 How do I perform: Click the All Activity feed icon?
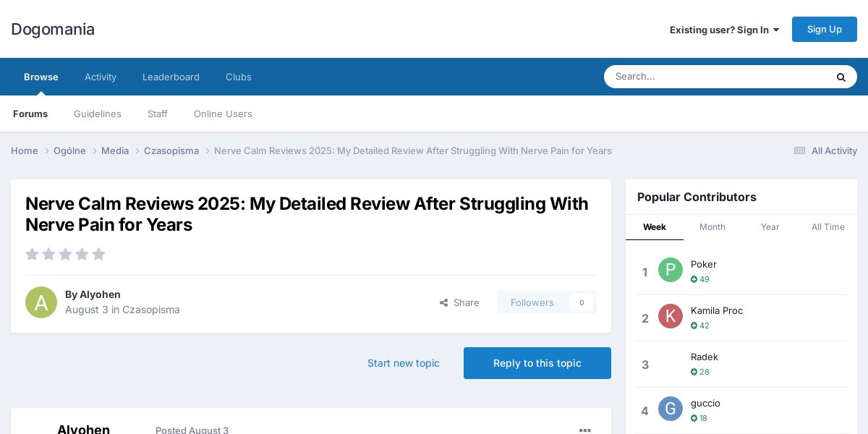pyautogui.click(x=799, y=150)
